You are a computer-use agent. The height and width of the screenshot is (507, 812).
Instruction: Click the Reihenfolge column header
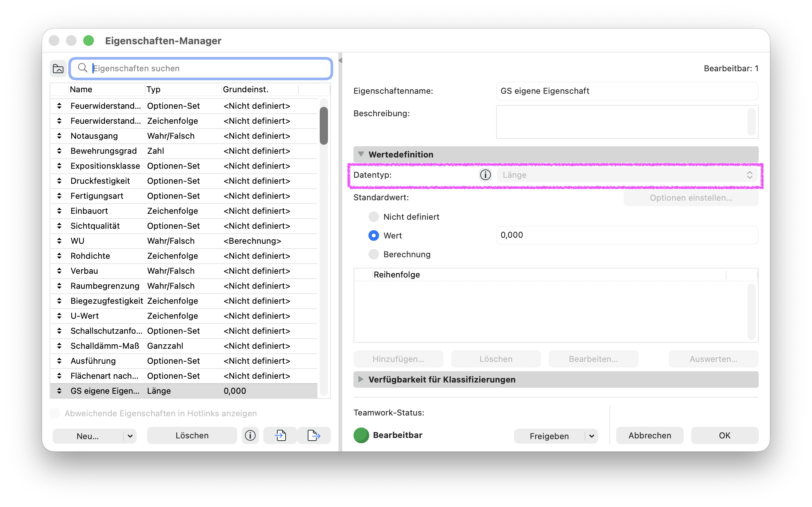coord(549,274)
